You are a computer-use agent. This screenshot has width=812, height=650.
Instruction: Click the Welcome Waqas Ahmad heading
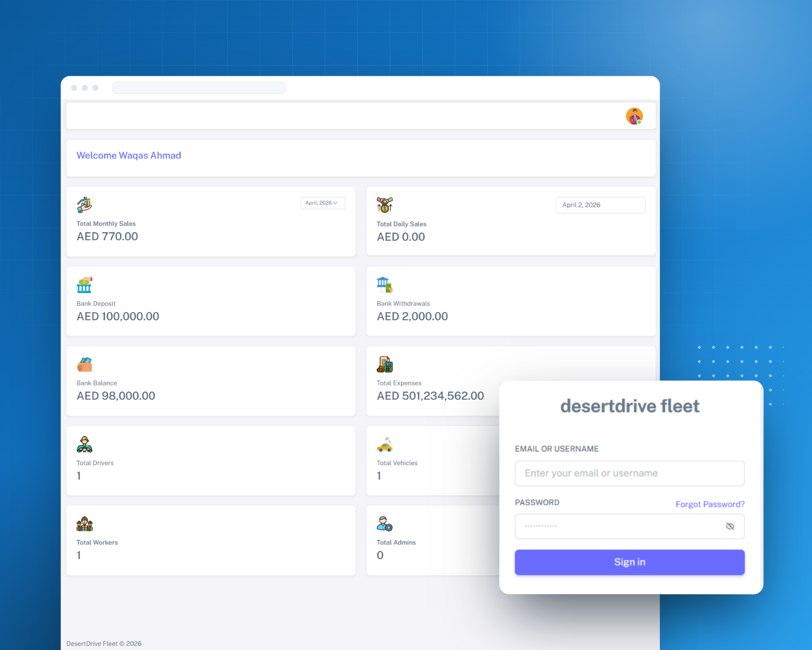129,155
